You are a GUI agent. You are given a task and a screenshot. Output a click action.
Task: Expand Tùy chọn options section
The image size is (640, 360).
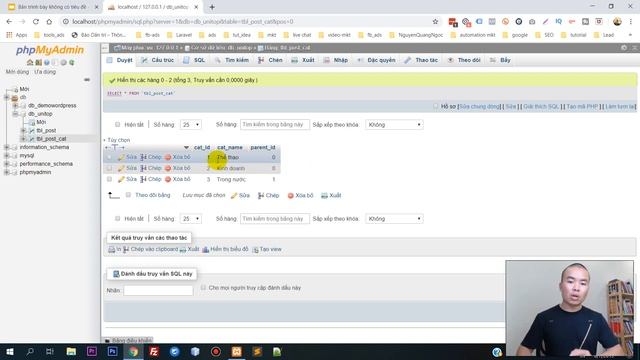click(118, 140)
